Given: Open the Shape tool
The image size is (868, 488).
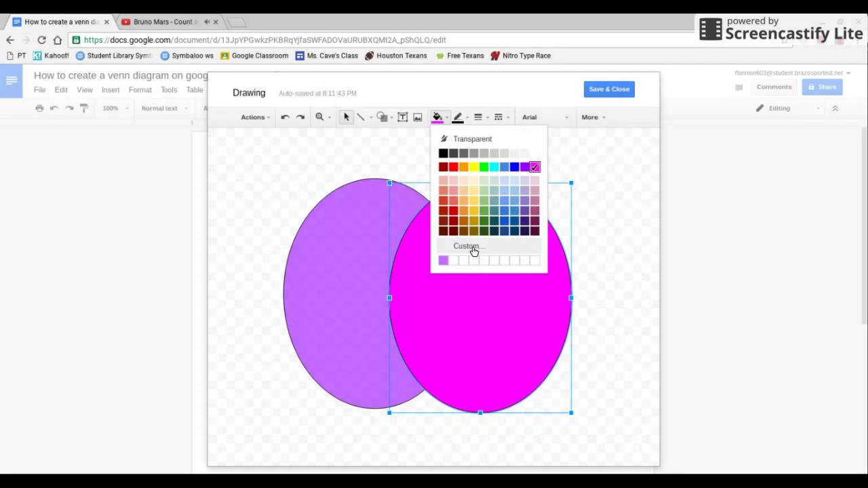Looking at the screenshot, I should point(382,117).
